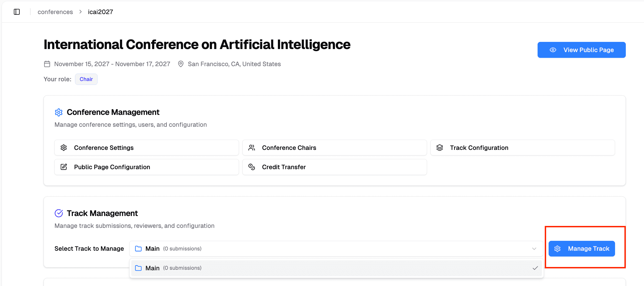Click the people icon for Conference Chairs

252,148
